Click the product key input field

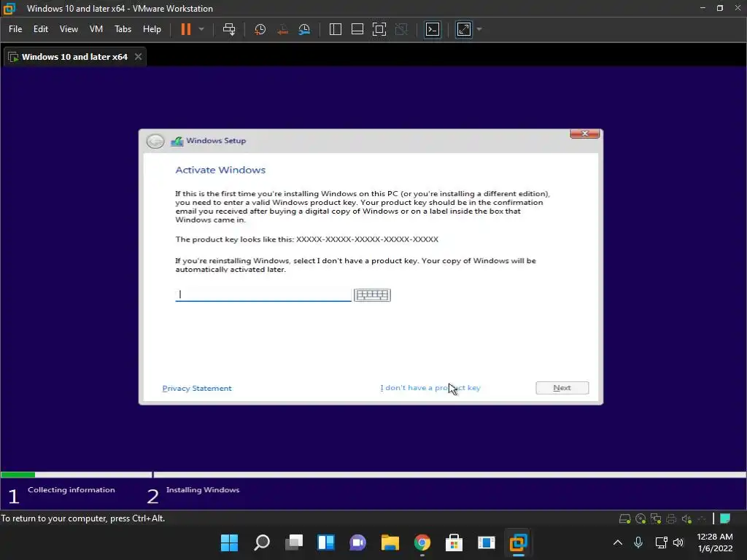(263, 295)
